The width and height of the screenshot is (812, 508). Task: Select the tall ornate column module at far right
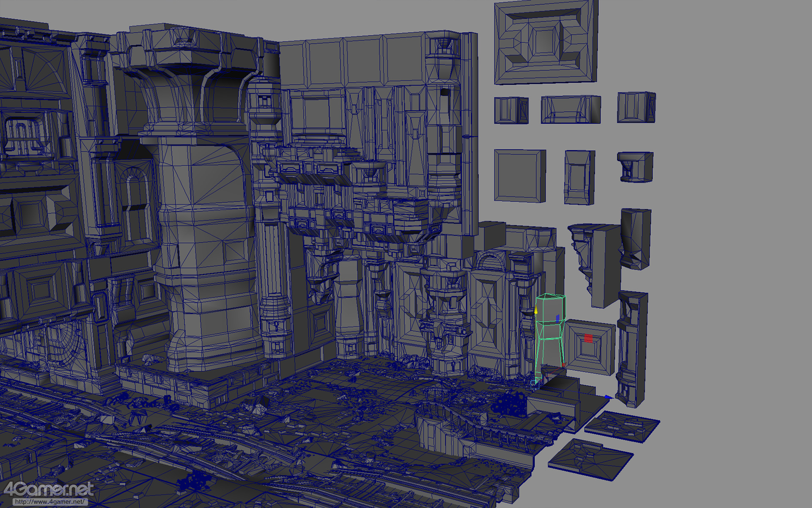pyautogui.click(x=632, y=347)
